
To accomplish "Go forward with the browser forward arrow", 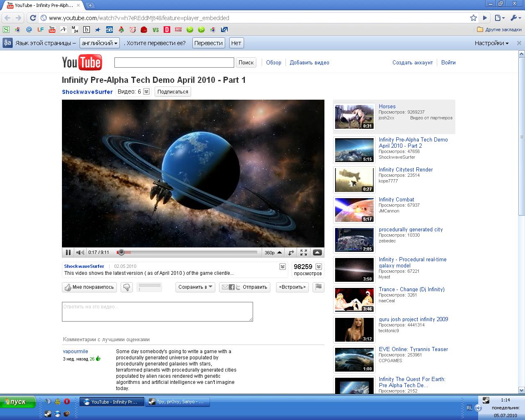I will 18,18.
